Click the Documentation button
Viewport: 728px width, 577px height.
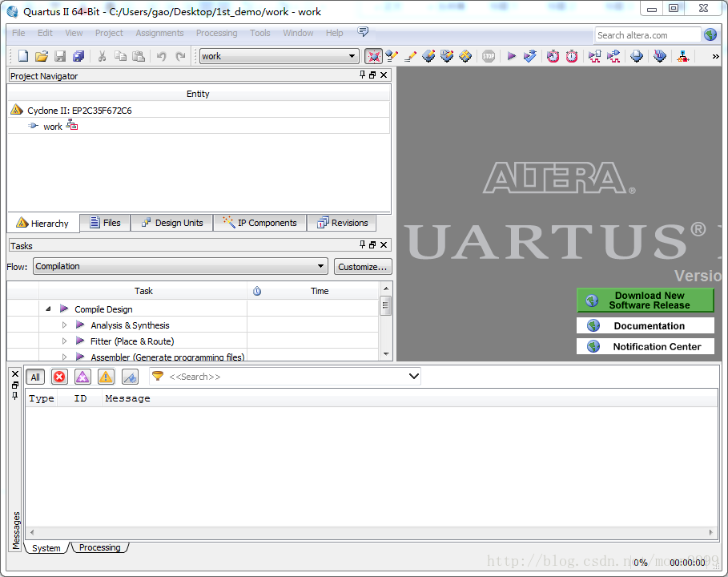(645, 325)
